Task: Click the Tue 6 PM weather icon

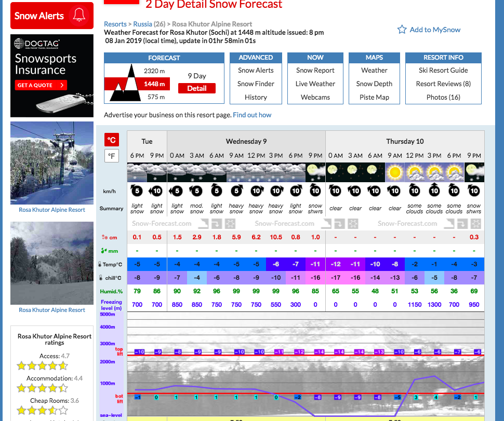Action: (x=137, y=172)
